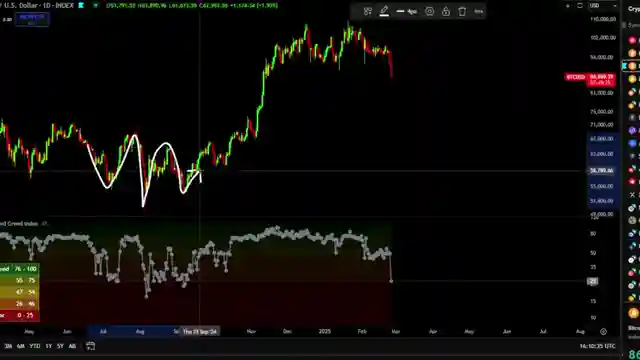Open timezone menu showing UTC clock
The width and height of the screenshot is (640, 360).
tap(597, 346)
